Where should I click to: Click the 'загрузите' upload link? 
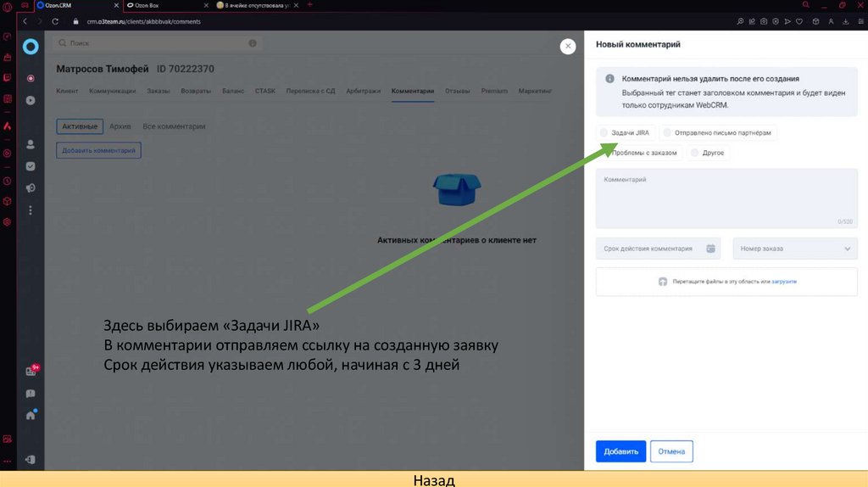click(x=784, y=282)
